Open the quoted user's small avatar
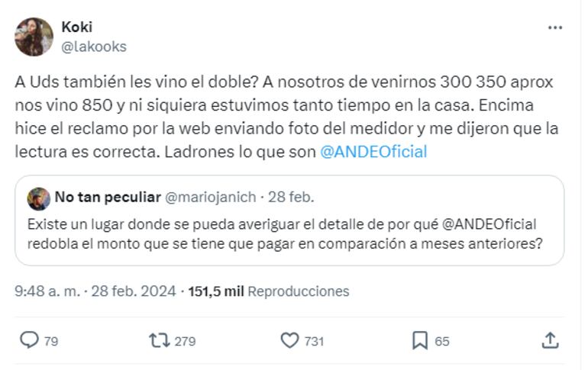The width and height of the screenshot is (588, 370). [38, 198]
